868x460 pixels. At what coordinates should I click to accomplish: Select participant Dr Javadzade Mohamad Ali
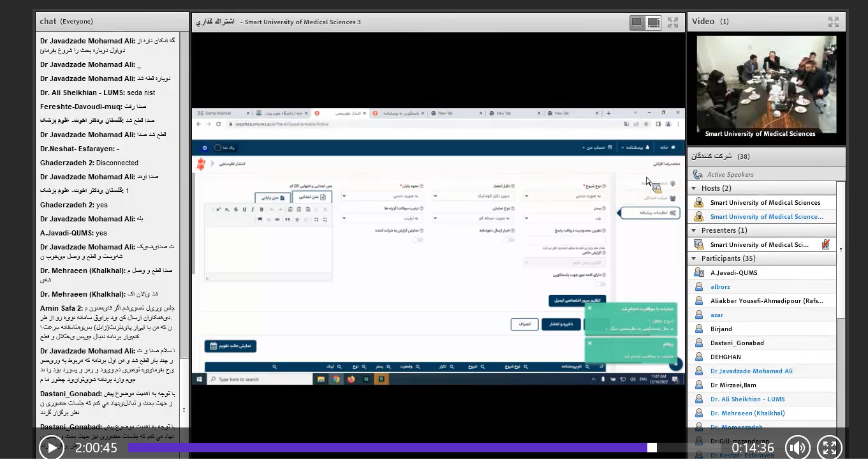point(762,371)
